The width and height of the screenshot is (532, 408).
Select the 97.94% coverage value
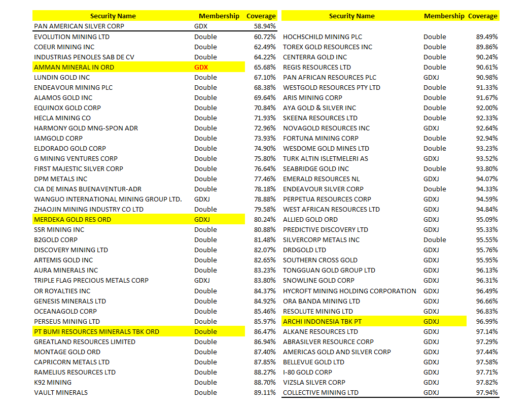(x=487, y=393)
